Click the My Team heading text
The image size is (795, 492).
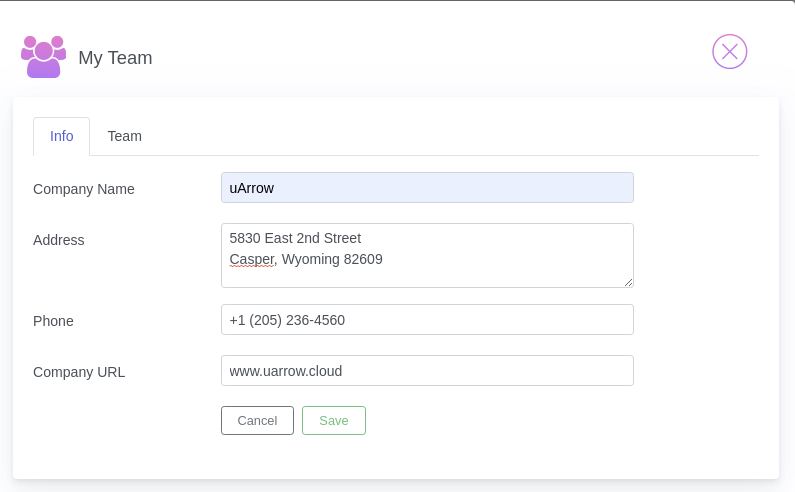(115, 58)
